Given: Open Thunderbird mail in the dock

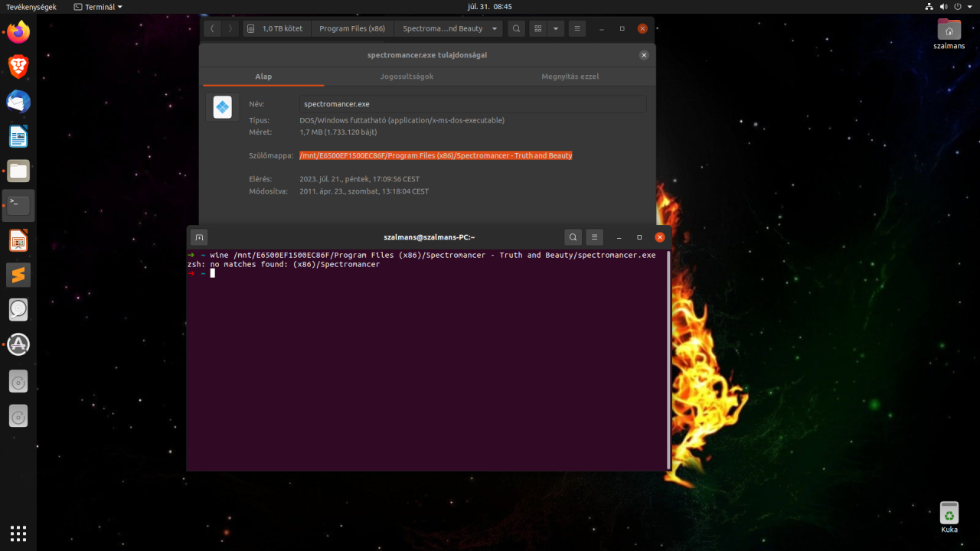Looking at the screenshot, I should 18,102.
